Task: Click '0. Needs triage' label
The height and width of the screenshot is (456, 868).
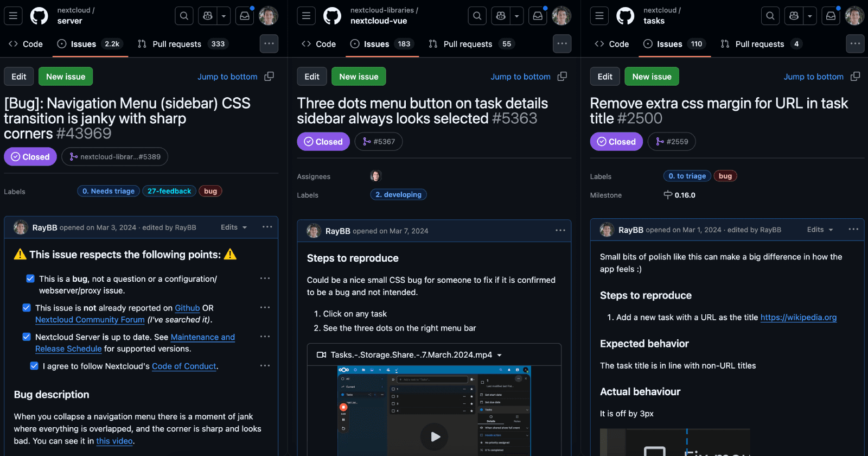Action: (108, 191)
